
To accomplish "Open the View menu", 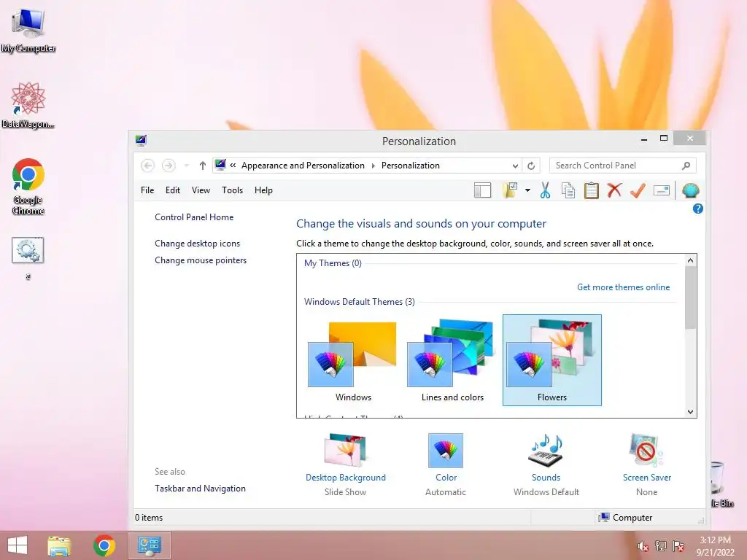I will (x=201, y=190).
